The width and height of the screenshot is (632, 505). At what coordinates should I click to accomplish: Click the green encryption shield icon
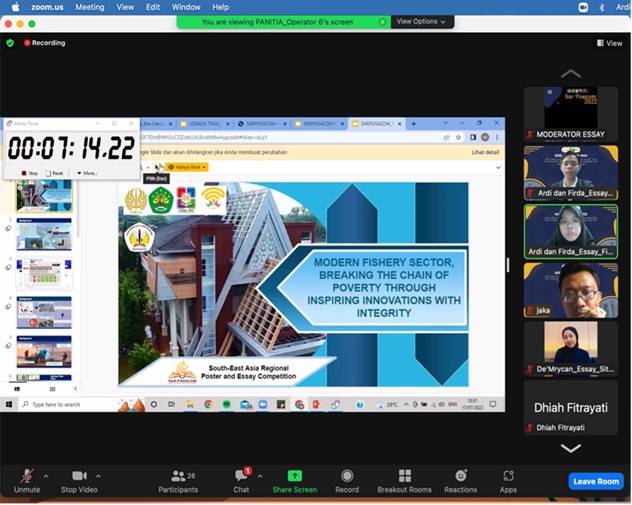point(10,43)
